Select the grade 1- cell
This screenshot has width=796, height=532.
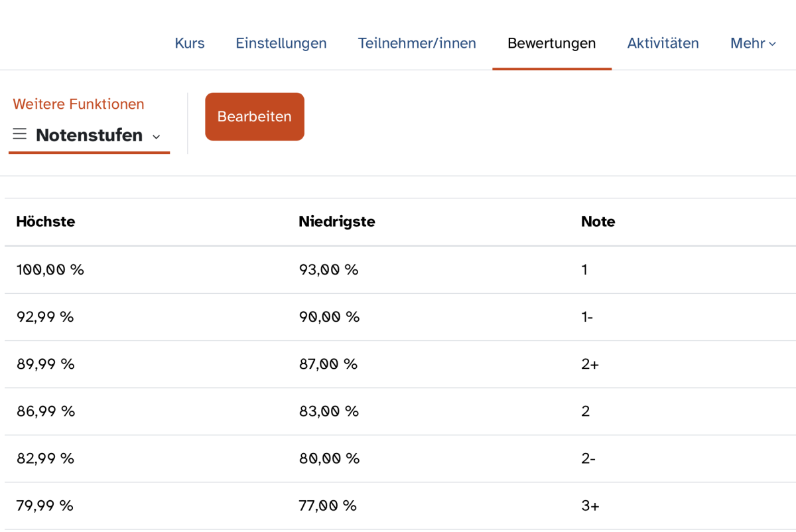pos(587,317)
